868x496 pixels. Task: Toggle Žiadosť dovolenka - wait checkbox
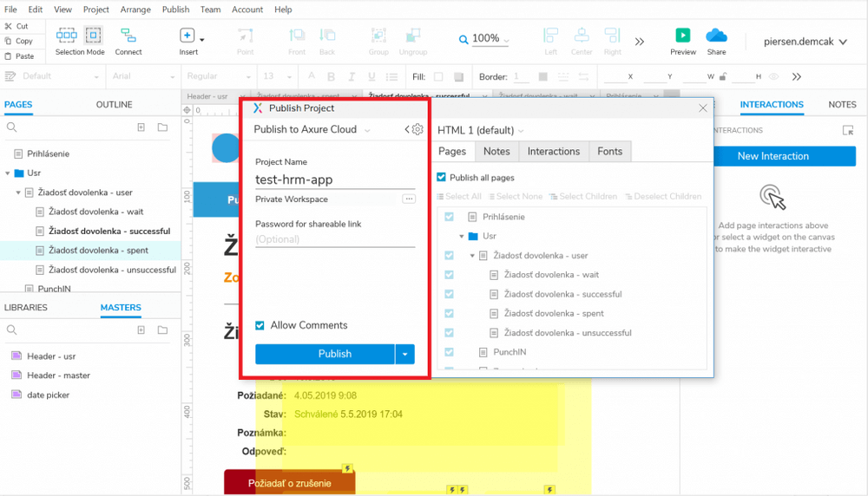(449, 275)
